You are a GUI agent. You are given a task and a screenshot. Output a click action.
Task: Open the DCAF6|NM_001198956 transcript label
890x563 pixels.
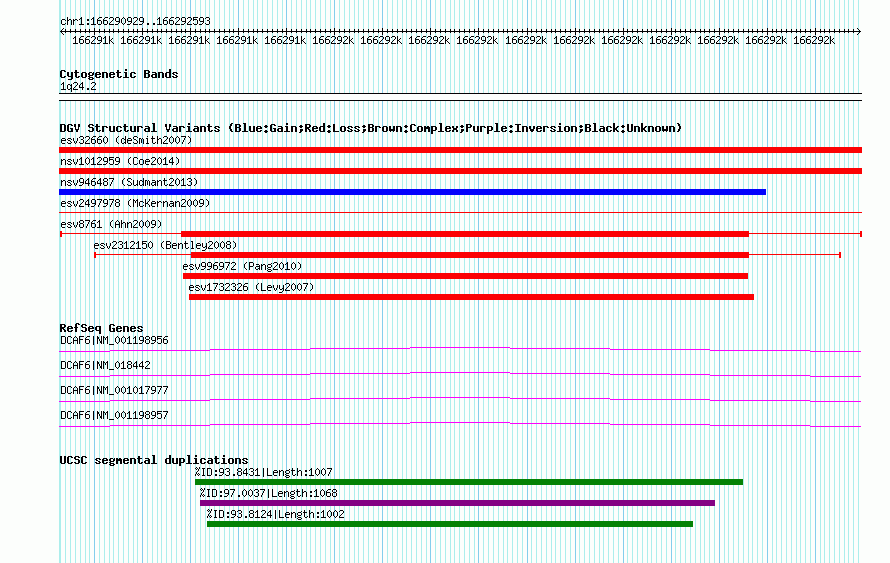pyautogui.click(x=114, y=341)
